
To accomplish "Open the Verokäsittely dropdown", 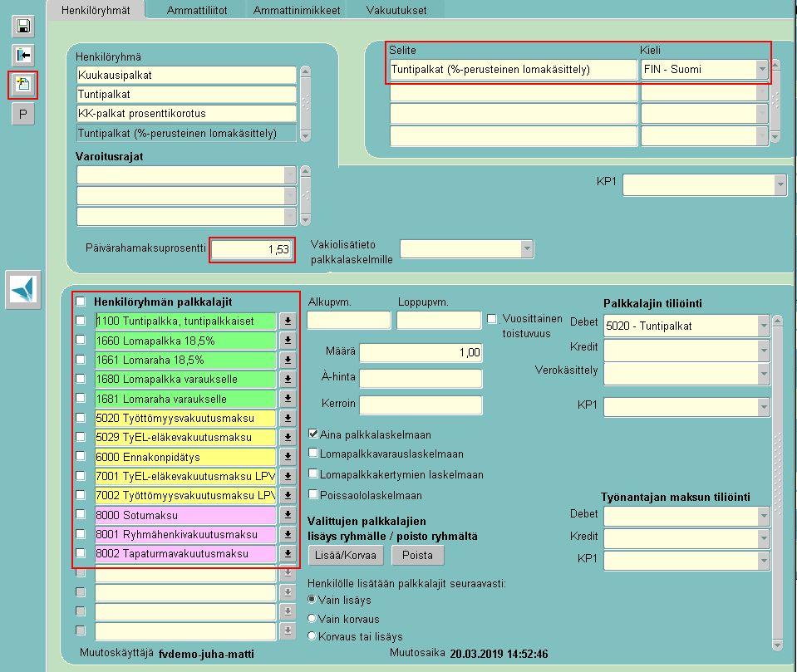I will point(764,375).
